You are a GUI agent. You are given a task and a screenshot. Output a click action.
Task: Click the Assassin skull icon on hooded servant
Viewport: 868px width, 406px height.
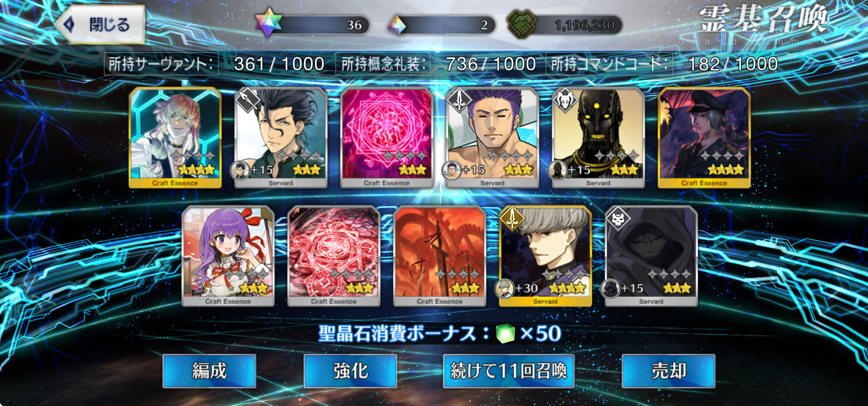pyautogui.click(x=618, y=218)
